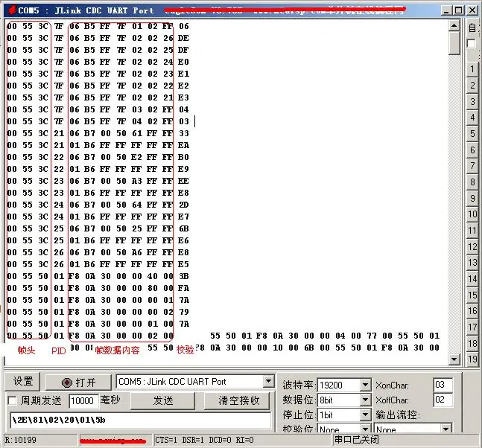
Task: Open the 设置 settings button
Action: [x=22, y=382]
